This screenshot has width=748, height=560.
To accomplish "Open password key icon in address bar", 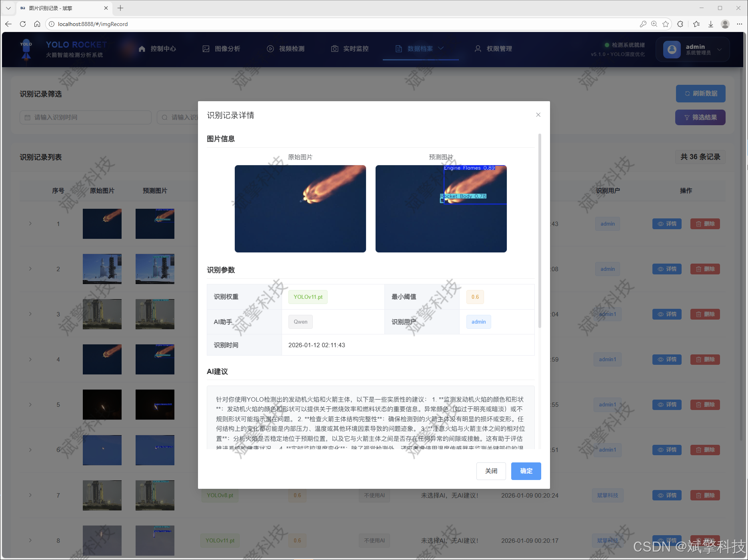I will click(x=643, y=24).
